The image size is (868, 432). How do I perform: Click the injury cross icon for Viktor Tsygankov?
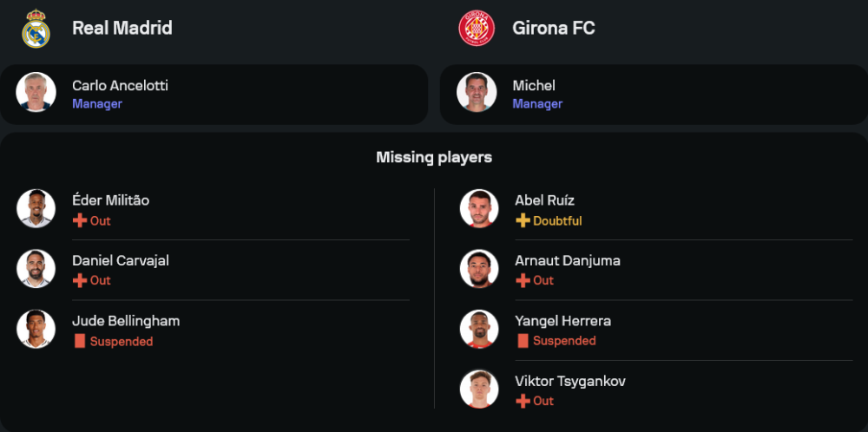523,401
